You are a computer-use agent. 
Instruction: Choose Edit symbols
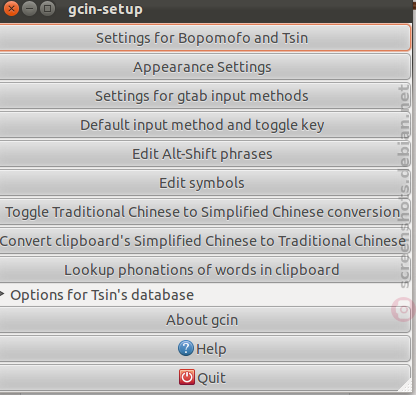205,183
